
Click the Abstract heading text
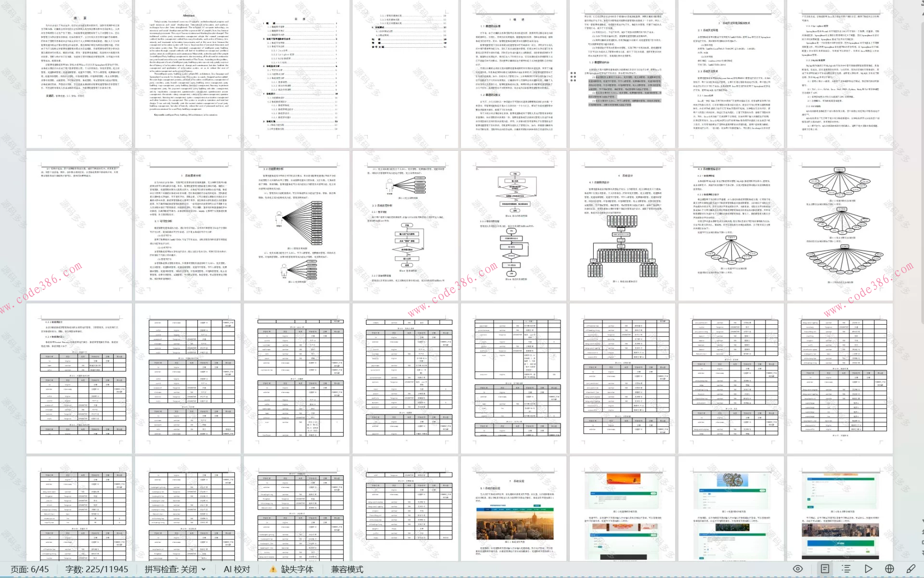click(189, 15)
